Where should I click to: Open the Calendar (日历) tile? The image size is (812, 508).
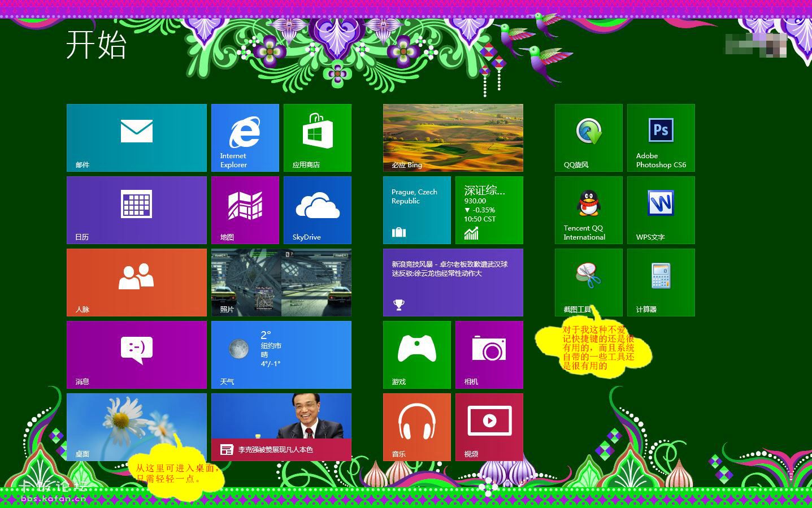(137, 210)
